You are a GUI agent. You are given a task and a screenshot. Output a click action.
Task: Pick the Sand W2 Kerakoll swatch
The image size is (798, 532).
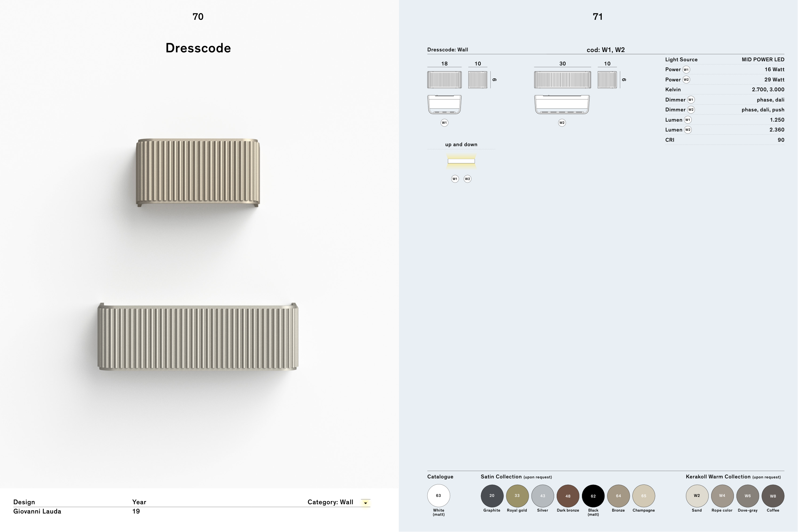coord(697,496)
